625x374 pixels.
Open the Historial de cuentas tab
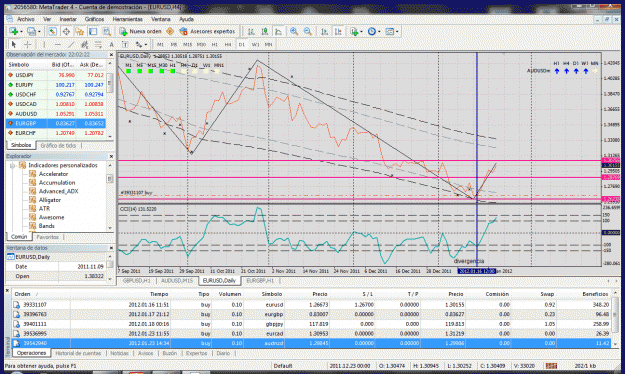78,353
